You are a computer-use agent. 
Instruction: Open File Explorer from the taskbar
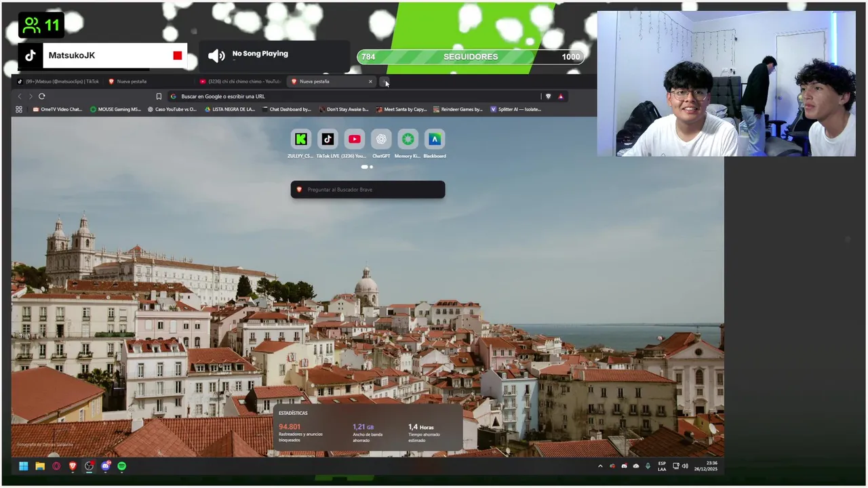click(40, 466)
